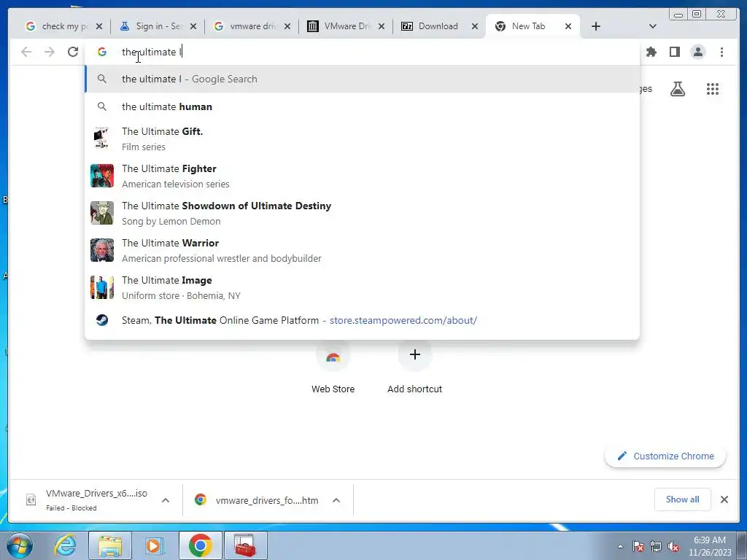Screen dimensions: 747x560
Task: Close the Download tab
Action: click(x=474, y=26)
